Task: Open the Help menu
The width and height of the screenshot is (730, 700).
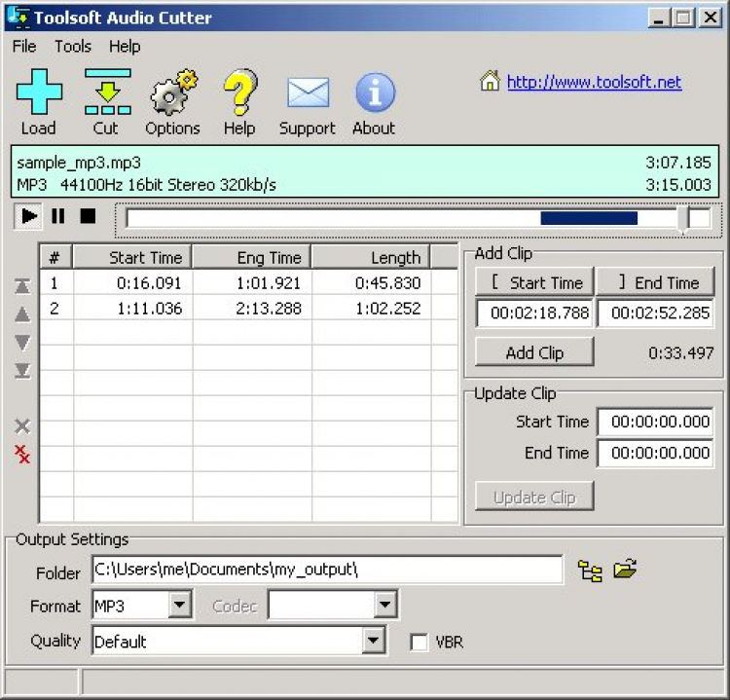Action: click(x=125, y=47)
